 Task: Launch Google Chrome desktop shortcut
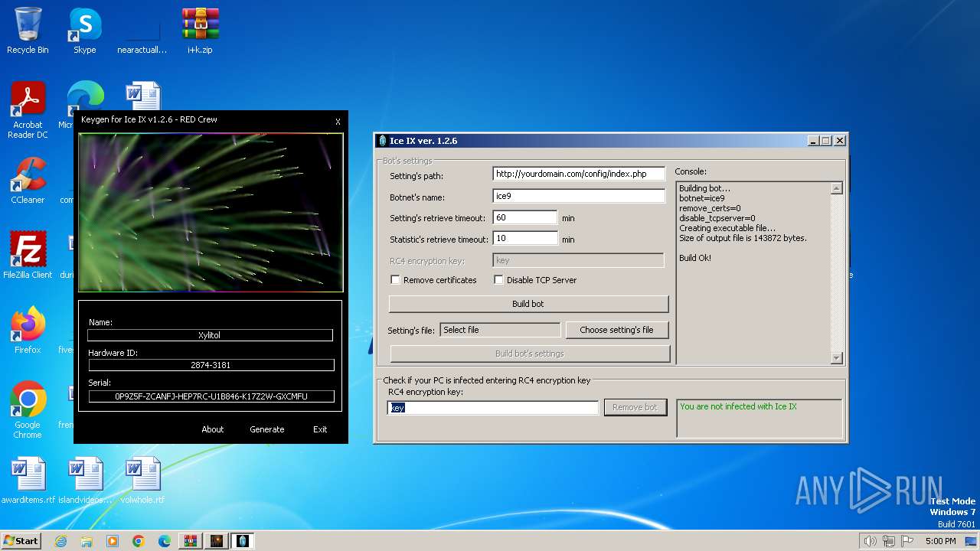(x=28, y=409)
